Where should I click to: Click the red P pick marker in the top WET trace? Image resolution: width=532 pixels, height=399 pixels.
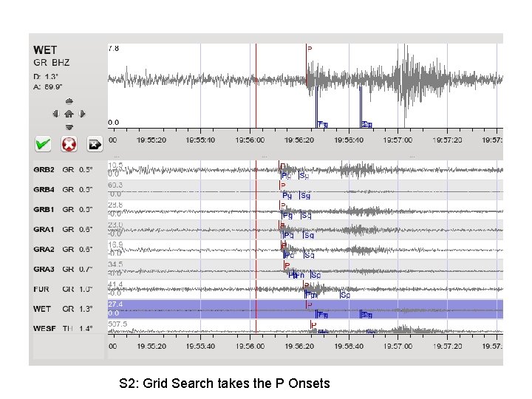(309, 49)
